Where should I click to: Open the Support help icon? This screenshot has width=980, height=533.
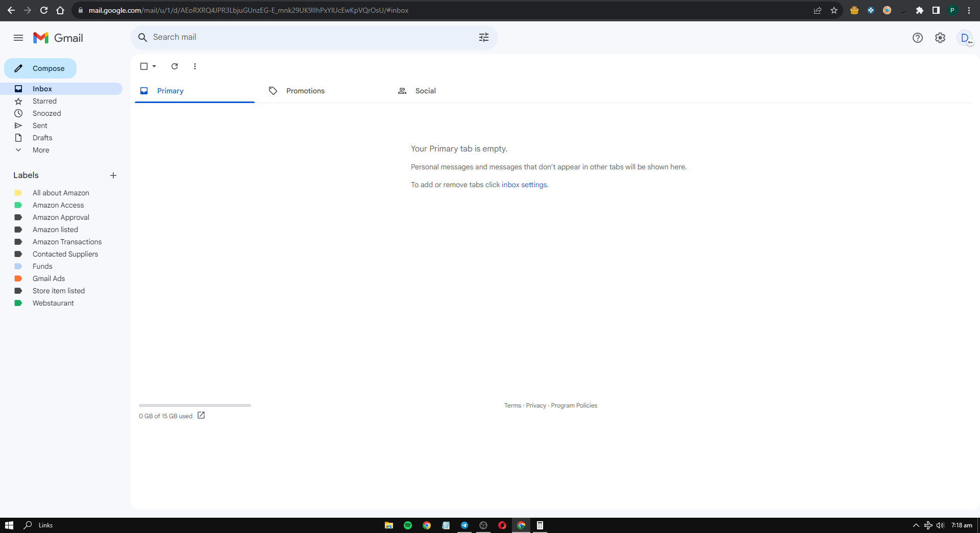(917, 38)
